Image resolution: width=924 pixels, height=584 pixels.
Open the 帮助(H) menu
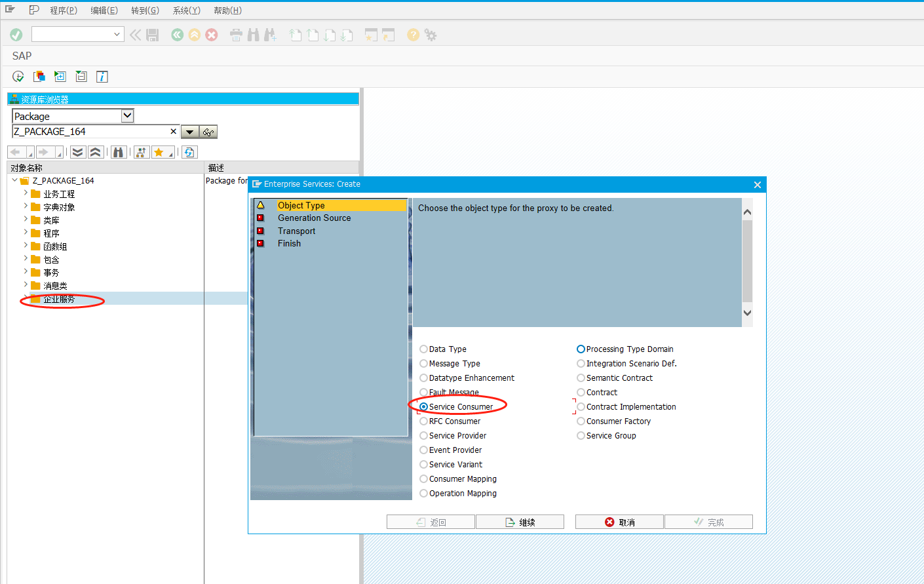[227, 10]
